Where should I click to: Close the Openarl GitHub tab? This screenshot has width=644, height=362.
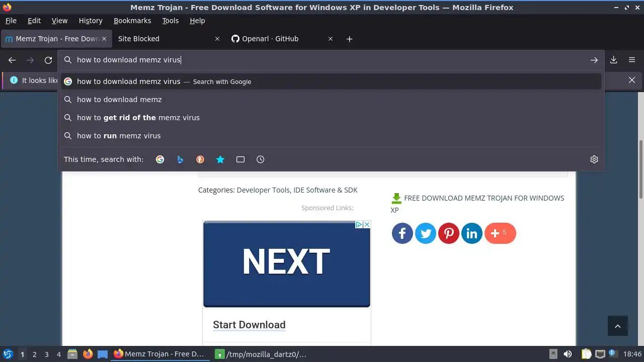tap(331, 39)
